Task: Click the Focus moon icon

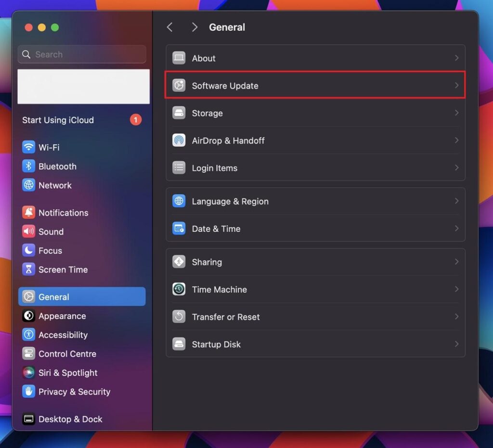Action: (x=28, y=250)
